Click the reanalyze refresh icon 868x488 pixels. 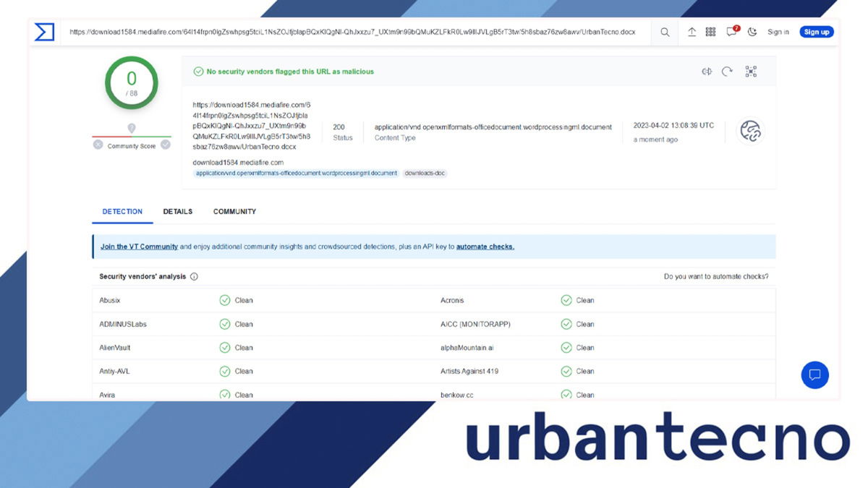(x=727, y=72)
